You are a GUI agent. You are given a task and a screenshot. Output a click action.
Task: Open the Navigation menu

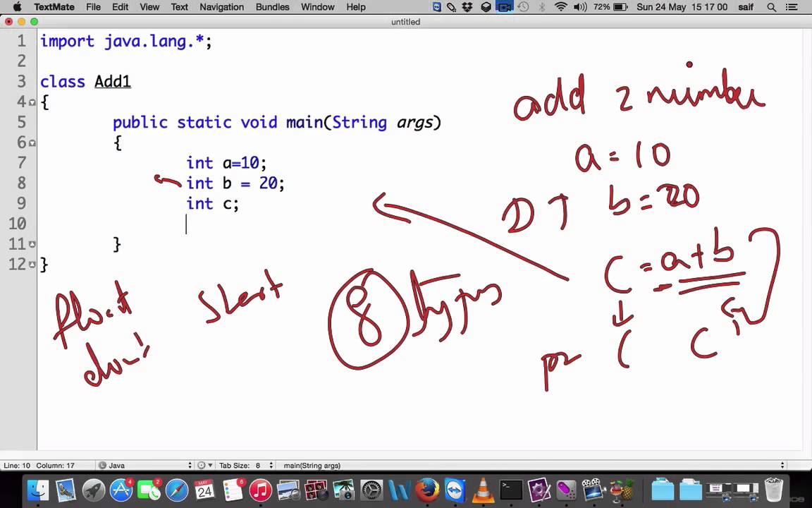pyautogui.click(x=221, y=7)
